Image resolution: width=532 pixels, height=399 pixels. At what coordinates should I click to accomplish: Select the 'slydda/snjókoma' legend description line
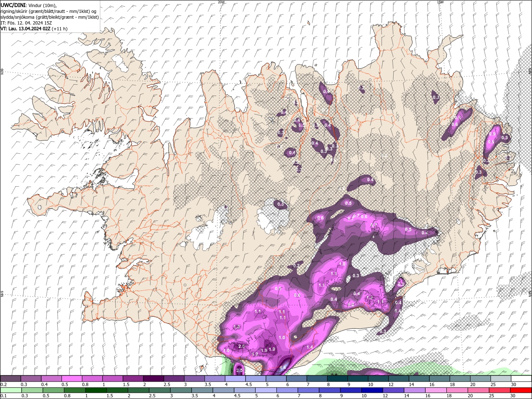pyautogui.click(x=49, y=17)
